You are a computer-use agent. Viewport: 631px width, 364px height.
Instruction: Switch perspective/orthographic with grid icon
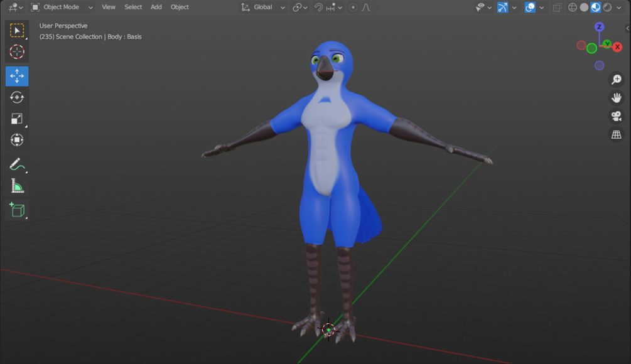click(x=616, y=135)
